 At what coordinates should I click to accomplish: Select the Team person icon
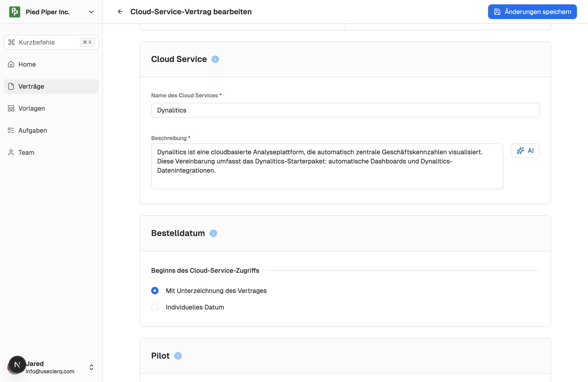(x=11, y=152)
